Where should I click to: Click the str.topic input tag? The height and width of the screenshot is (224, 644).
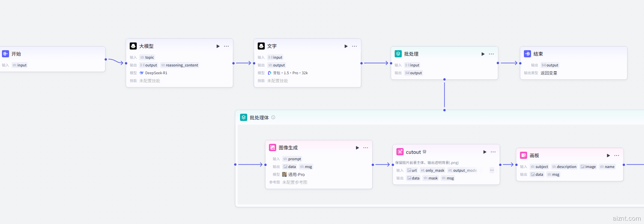[147, 57]
